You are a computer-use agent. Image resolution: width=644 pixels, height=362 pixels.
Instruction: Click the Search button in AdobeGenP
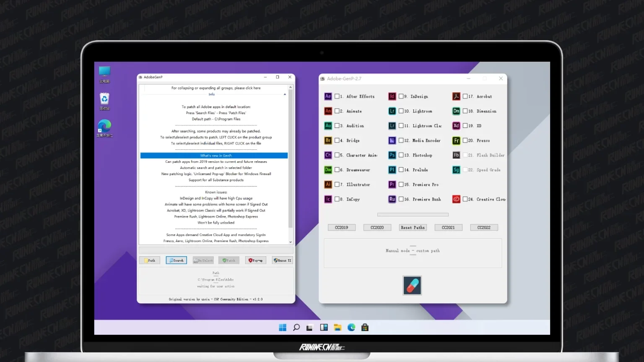[177, 260]
